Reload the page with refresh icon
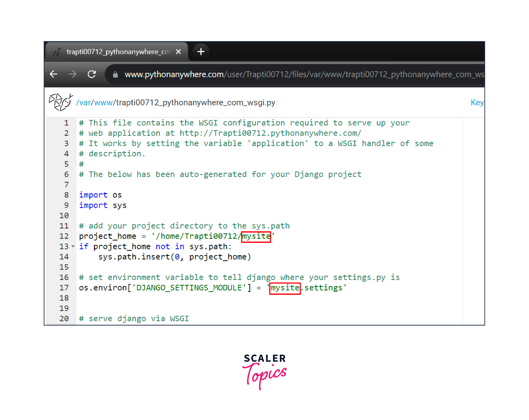 tap(92, 74)
